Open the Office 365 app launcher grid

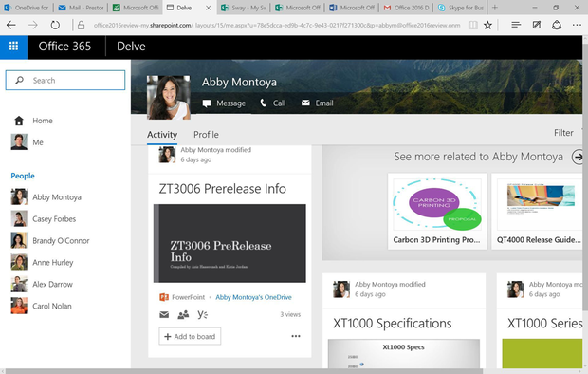13,47
